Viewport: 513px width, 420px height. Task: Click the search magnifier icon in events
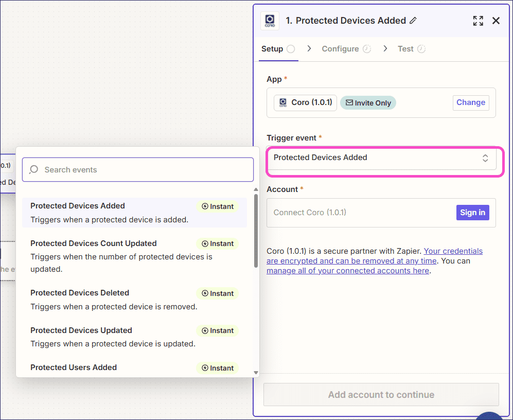point(34,169)
